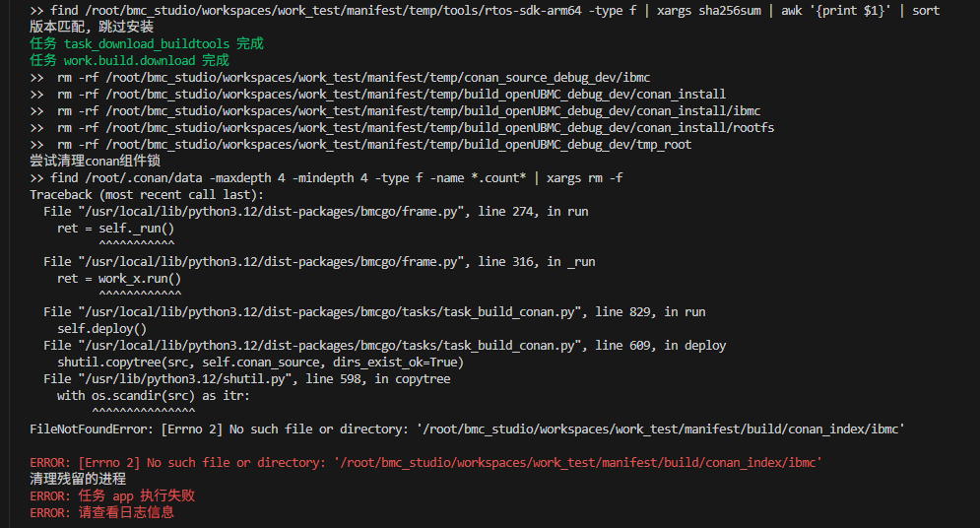
Task: Open frame.py link at line 274
Action: tap(266, 212)
